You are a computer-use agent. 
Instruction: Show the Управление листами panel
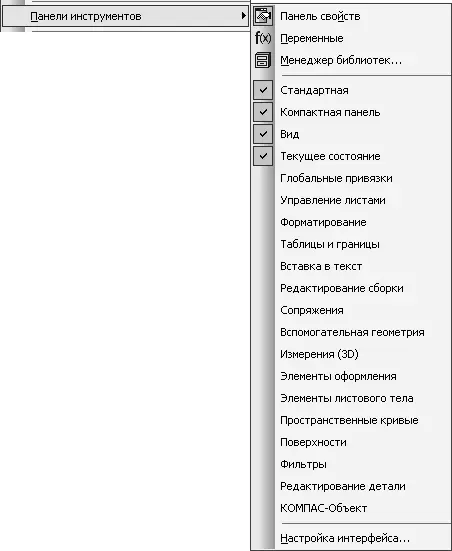351,200
